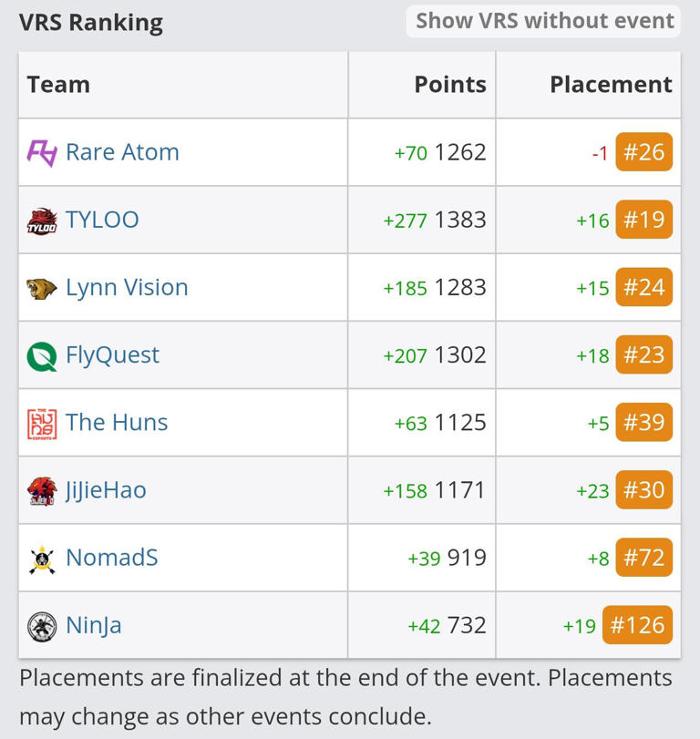
Task: Click the Lynn Vision bear logo
Action: [40, 287]
